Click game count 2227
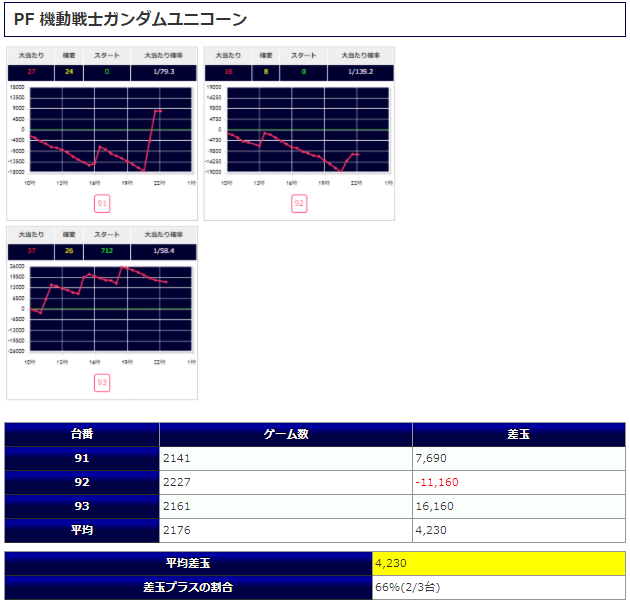This screenshot has width=630, height=607. pos(177,482)
